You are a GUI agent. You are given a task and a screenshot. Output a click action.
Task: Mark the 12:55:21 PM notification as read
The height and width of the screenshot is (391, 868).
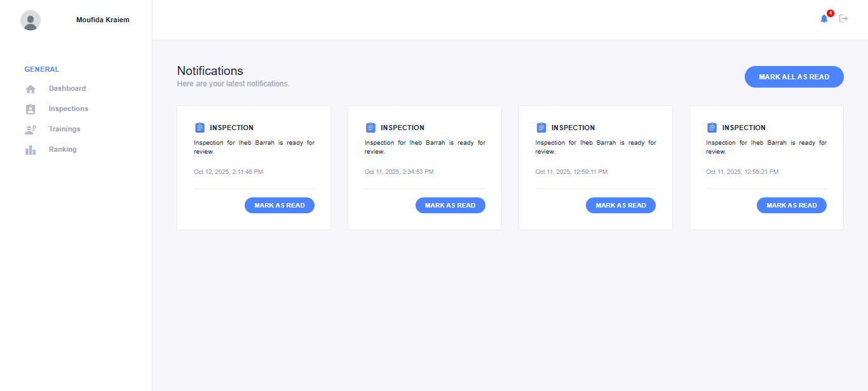[791, 206]
